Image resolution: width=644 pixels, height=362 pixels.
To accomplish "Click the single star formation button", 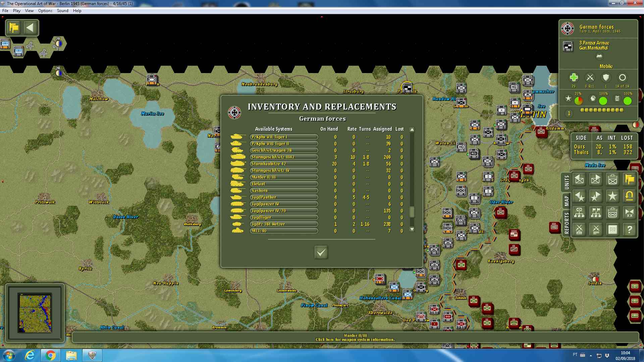I will (612, 196).
